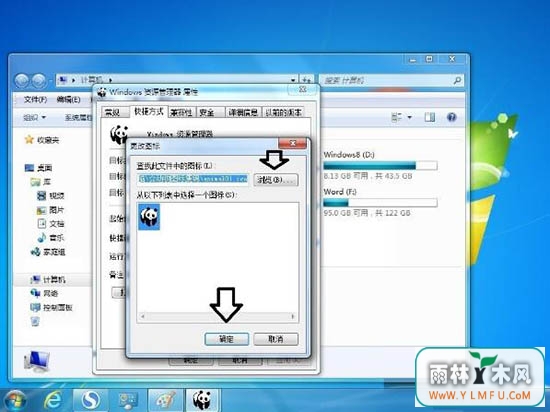Click the Word (F:) capacity bar
Viewport: 550px width, 412px height.
pyautogui.click(x=380, y=203)
